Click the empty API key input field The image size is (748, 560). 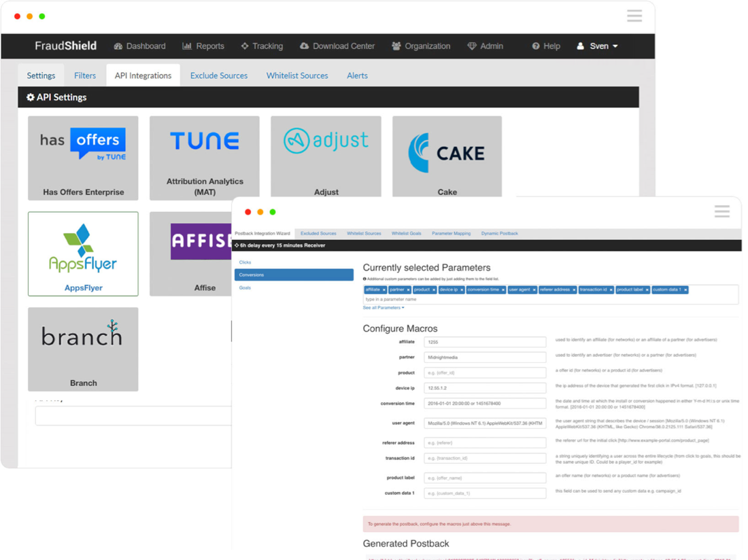133,416
